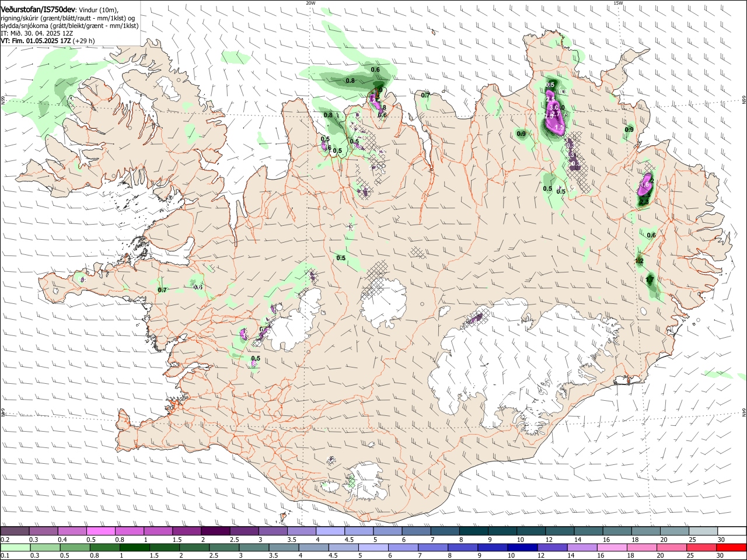Pick upper-row light grey swatch at 25
The image size is (747, 560).
point(704,531)
